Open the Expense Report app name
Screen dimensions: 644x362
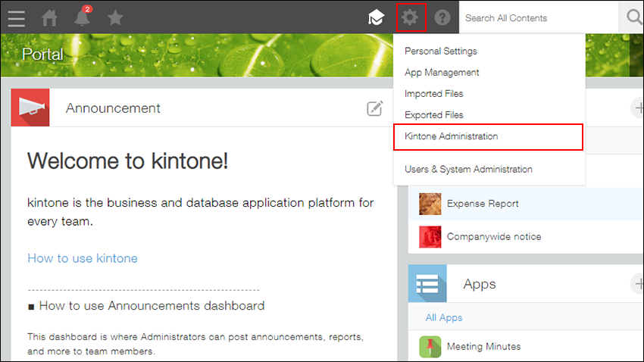click(x=483, y=204)
